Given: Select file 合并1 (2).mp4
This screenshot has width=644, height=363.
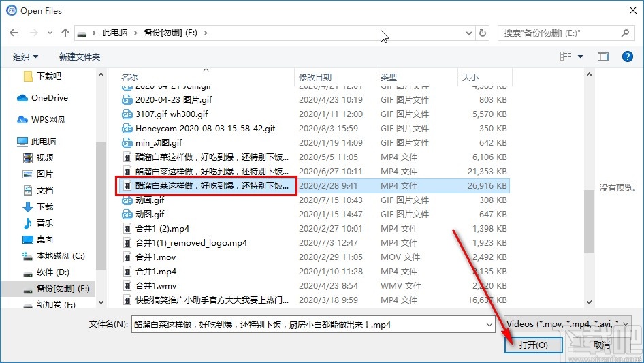Looking at the screenshot, I should 162,229.
